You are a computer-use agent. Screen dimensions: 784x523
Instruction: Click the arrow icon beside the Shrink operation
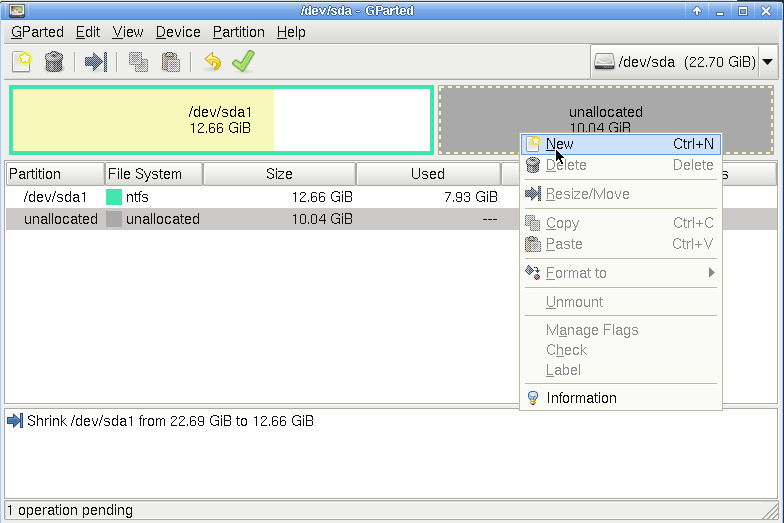15,421
